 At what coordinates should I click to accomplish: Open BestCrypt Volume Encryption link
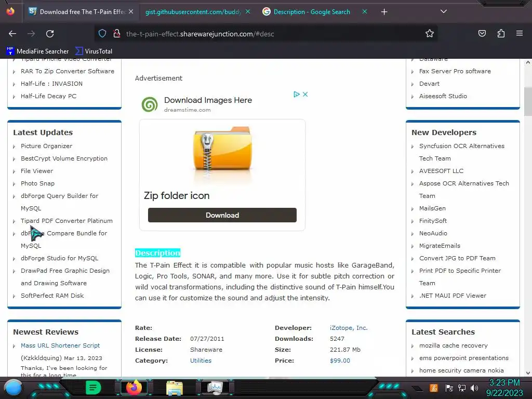click(64, 158)
